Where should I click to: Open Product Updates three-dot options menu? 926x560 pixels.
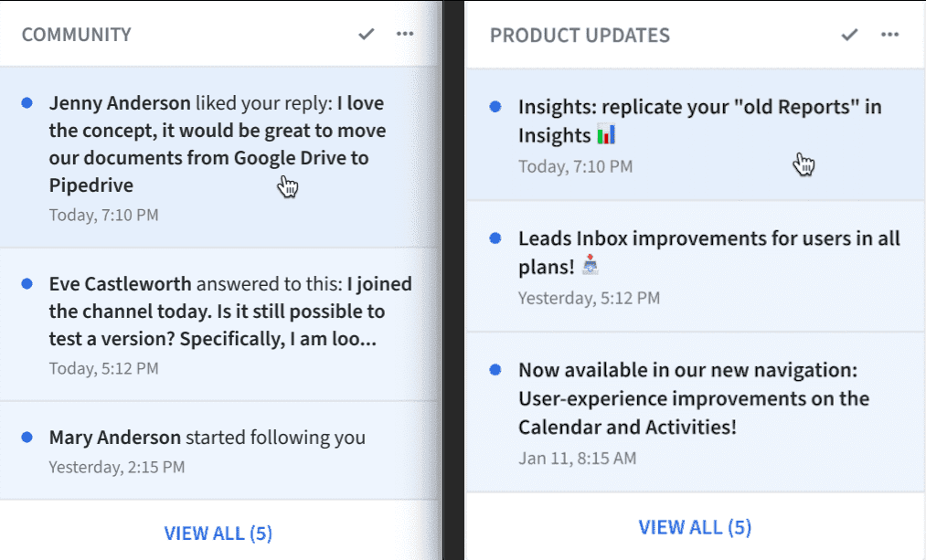(x=889, y=34)
